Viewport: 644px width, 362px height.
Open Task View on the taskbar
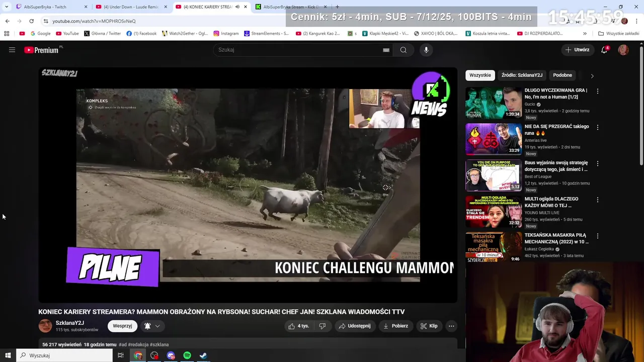(121, 355)
